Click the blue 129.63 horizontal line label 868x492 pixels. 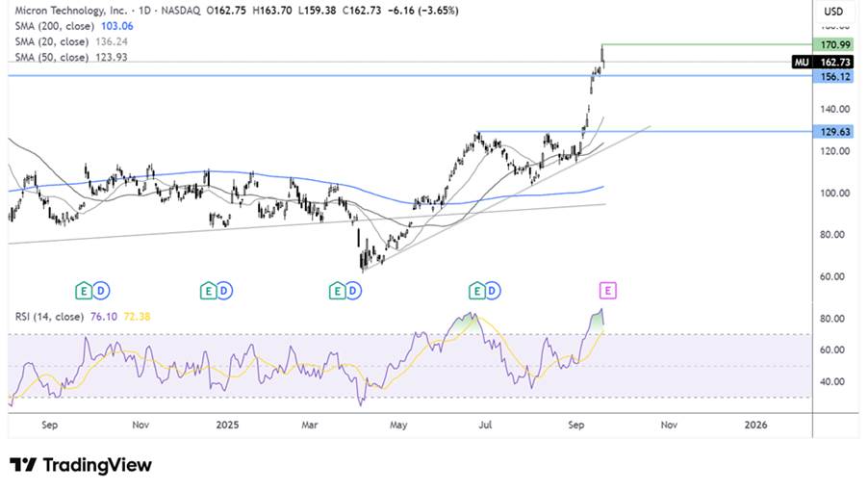(833, 131)
